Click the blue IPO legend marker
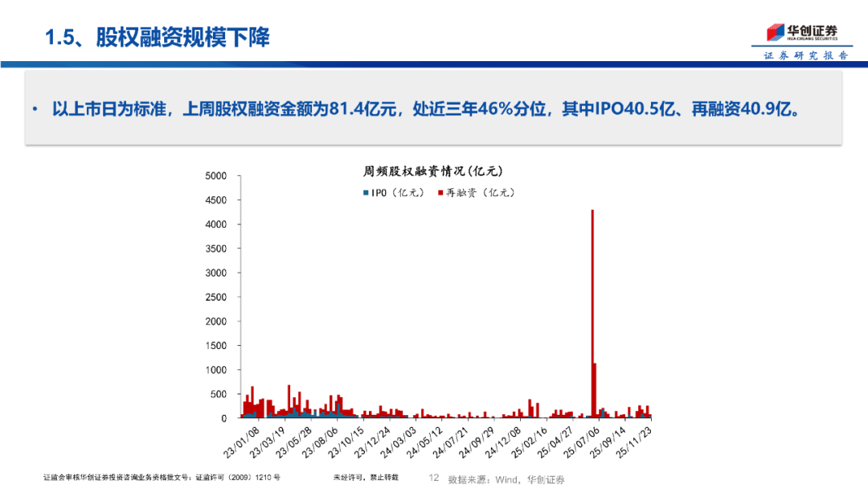The image size is (868, 489). pyautogui.click(x=366, y=193)
